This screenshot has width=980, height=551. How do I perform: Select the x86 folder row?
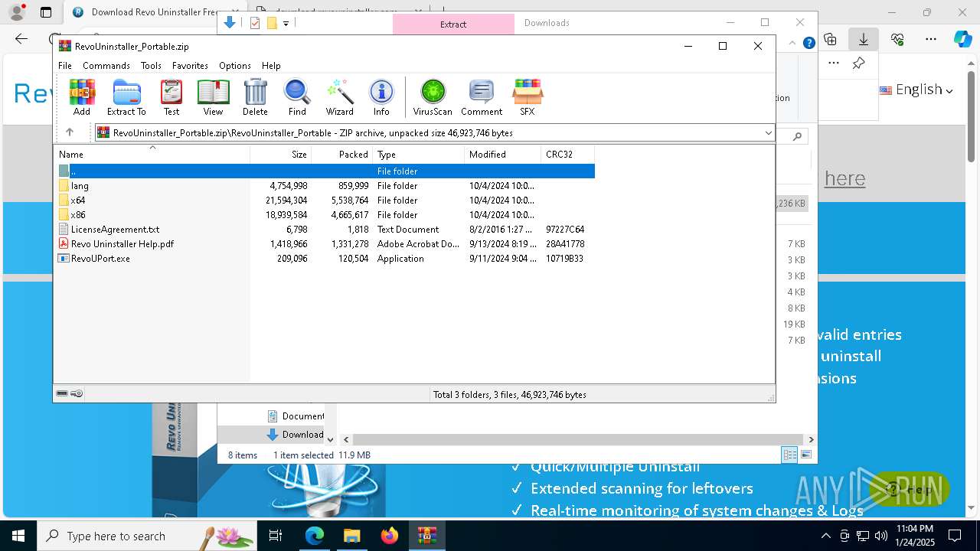[x=326, y=215]
